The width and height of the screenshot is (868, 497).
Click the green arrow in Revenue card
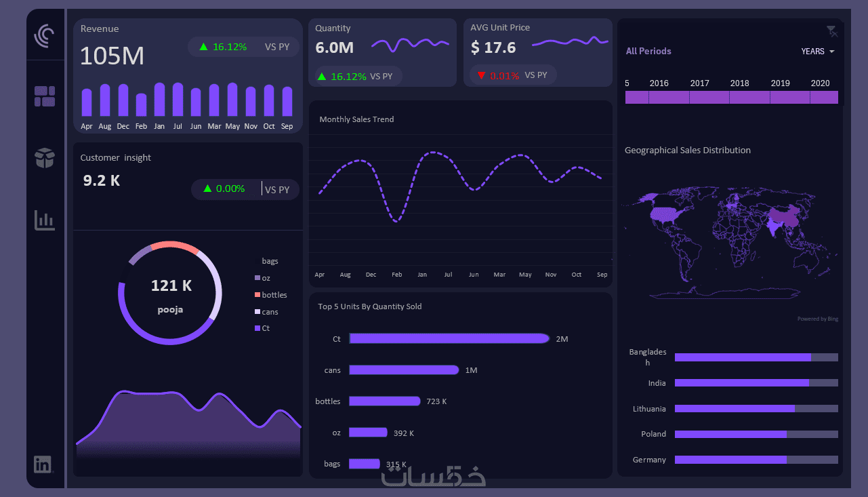tap(203, 47)
